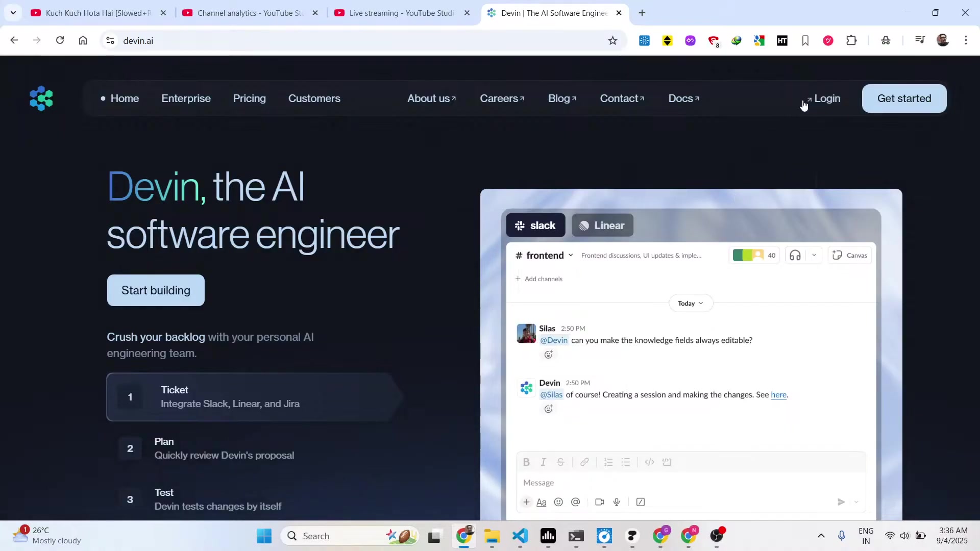Switch to the slack tab in demo
The height and width of the screenshot is (551, 980).
tap(535, 225)
